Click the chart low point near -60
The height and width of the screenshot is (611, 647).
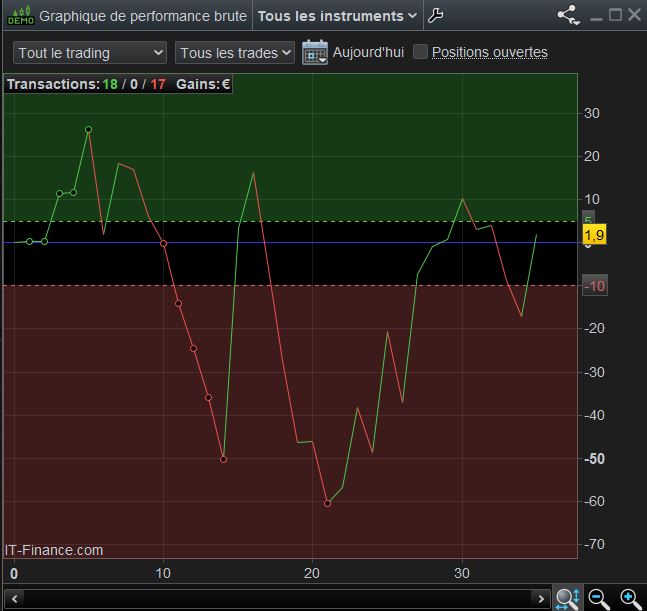click(328, 503)
